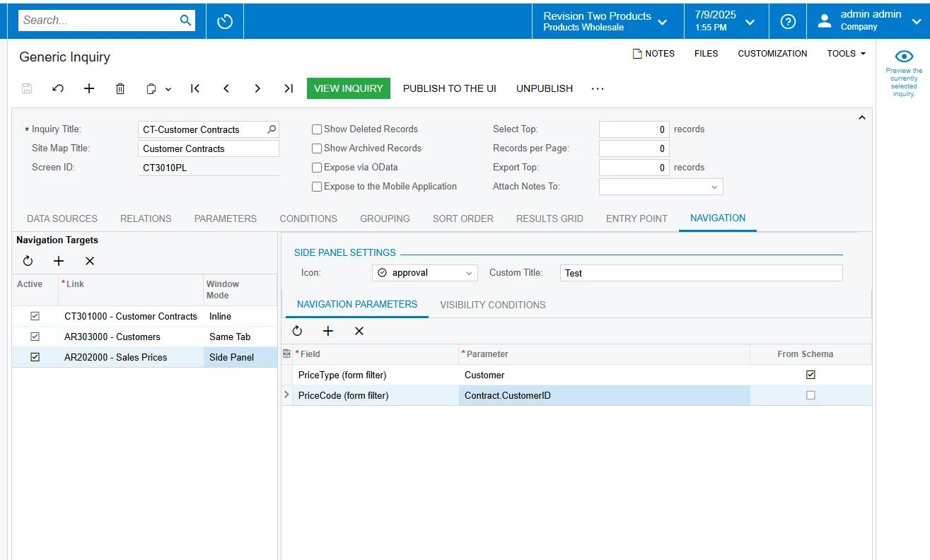Go to previous record arrow
930x560 pixels.
click(226, 88)
